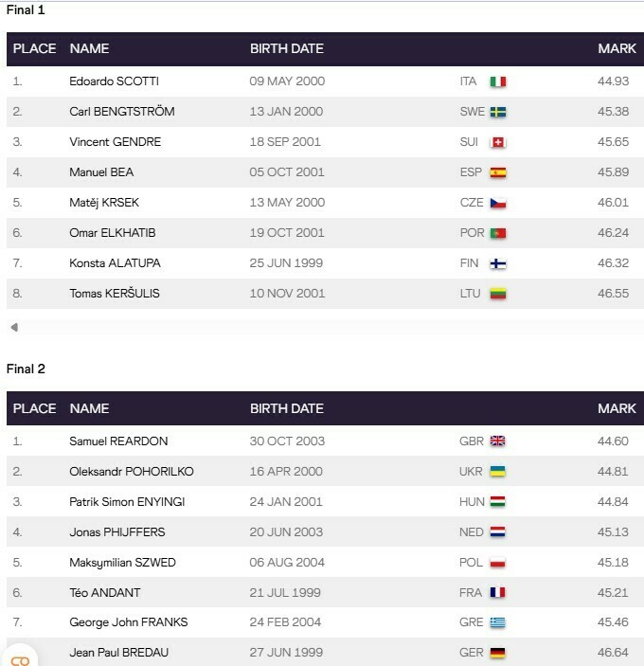
Task: Open the round chat widget icon
Action: [21, 657]
